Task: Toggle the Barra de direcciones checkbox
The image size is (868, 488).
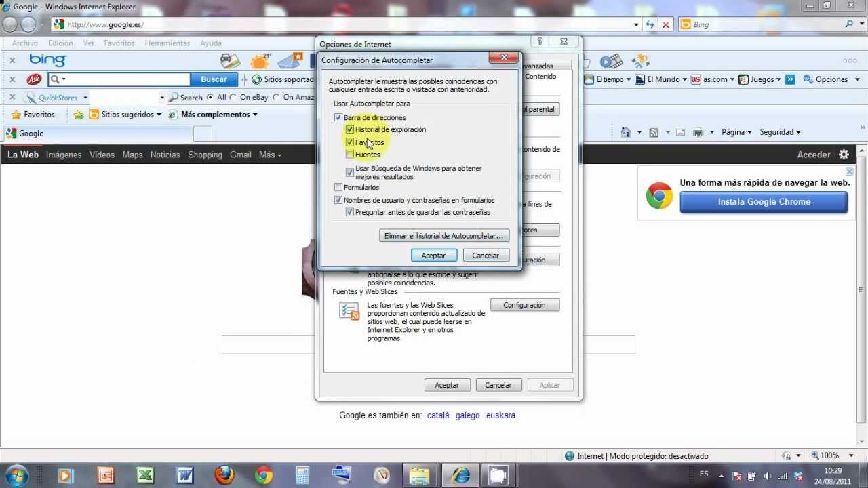Action: pos(338,117)
